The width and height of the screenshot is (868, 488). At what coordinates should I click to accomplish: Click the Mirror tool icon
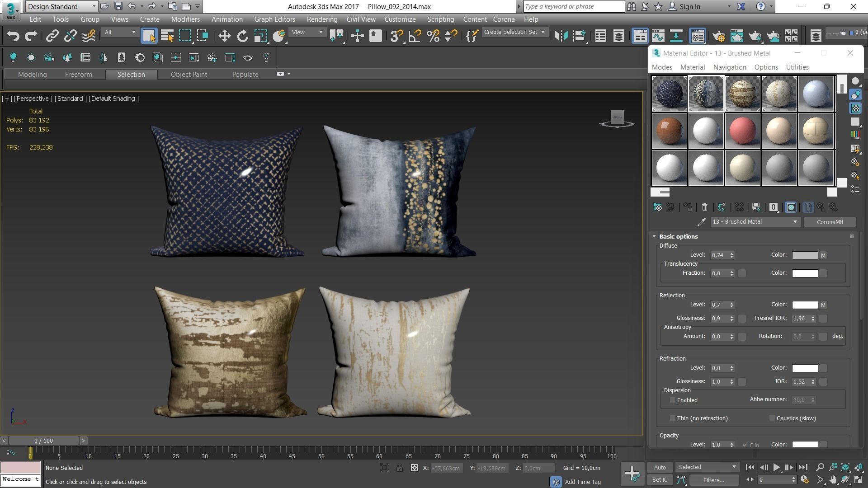click(x=561, y=36)
